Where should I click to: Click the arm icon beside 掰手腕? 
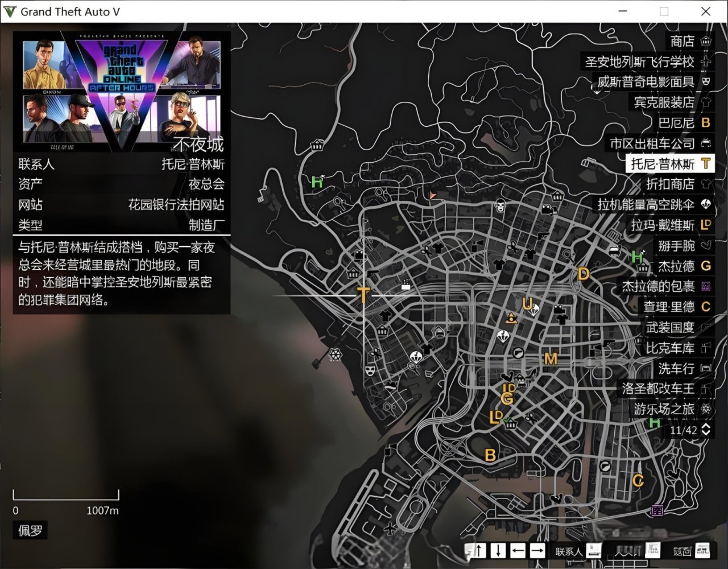click(x=706, y=245)
